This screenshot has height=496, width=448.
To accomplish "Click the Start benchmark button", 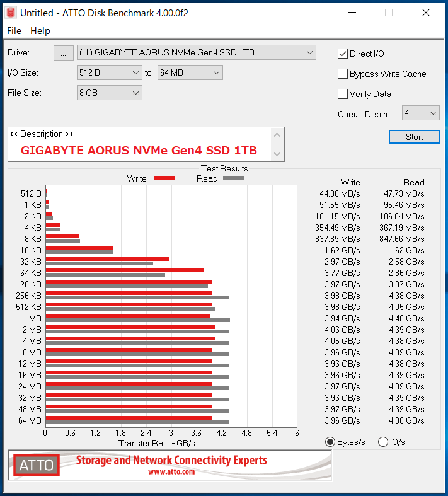I will point(414,137).
